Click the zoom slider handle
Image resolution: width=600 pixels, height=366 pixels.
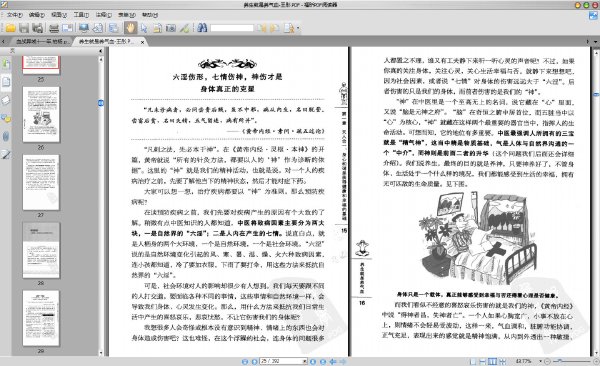pyautogui.click(x=560, y=361)
